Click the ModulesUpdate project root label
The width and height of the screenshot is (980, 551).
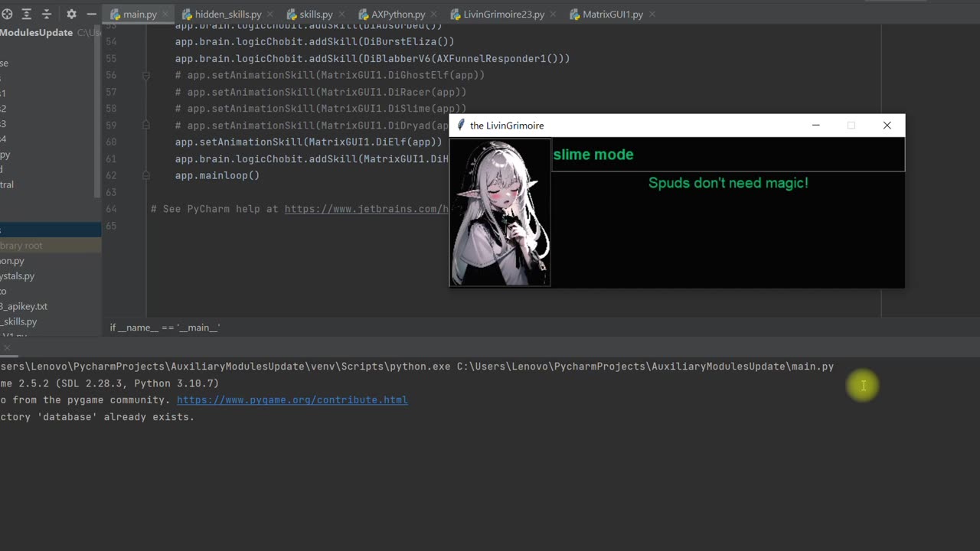pos(37,33)
